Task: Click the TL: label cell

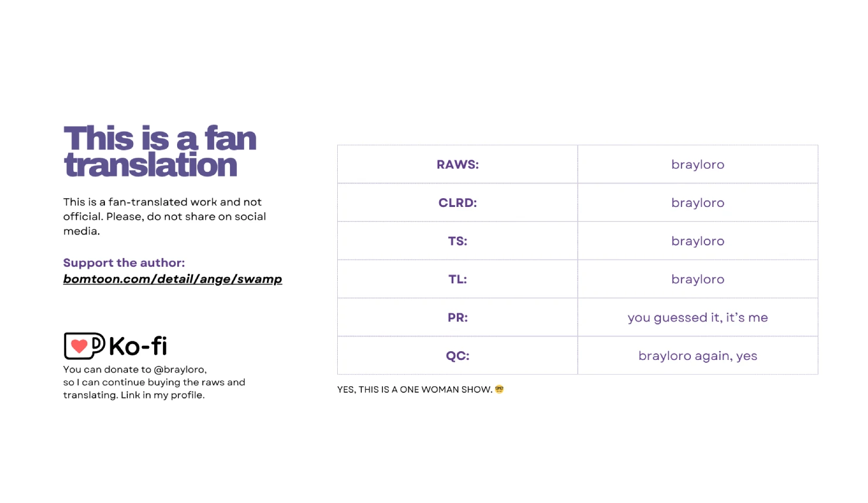Action: click(x=457, y=280)
